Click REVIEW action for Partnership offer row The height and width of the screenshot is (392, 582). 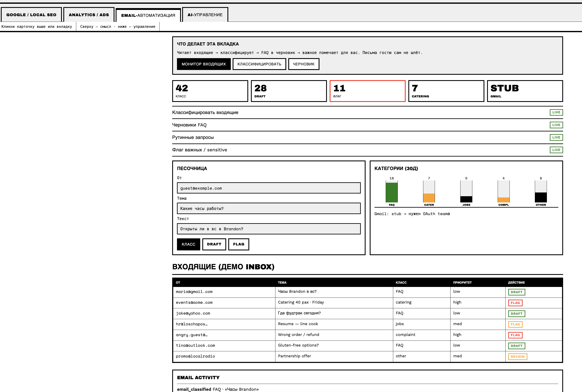tap(518, 356)
